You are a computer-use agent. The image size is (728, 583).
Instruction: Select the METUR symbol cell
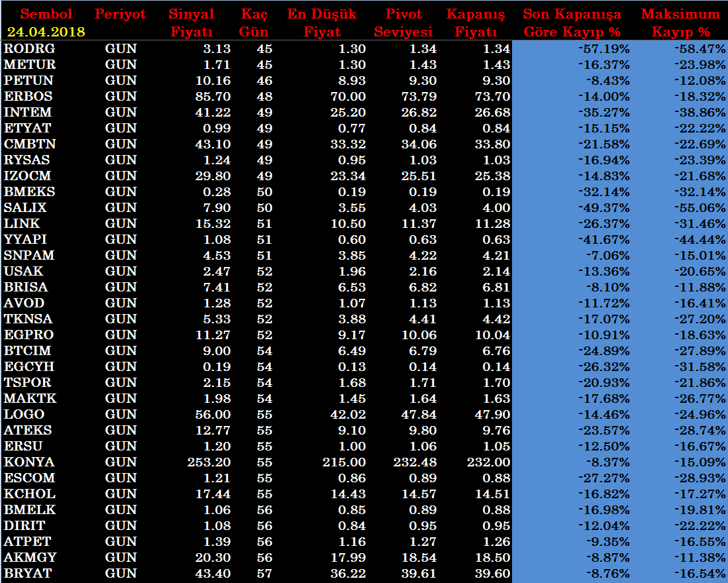point(30,64)
